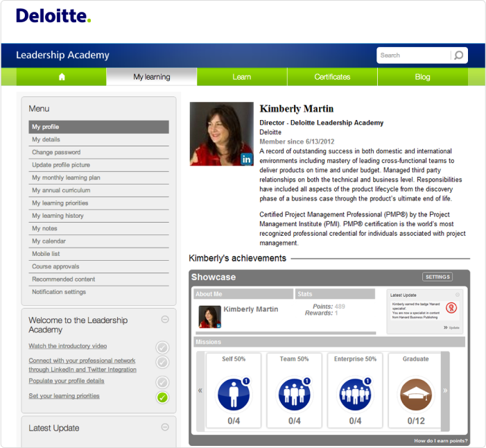The height and width of the screenshot is (448, 486).
Task: Select My profile in the menu
Action: tap(99, 127)
